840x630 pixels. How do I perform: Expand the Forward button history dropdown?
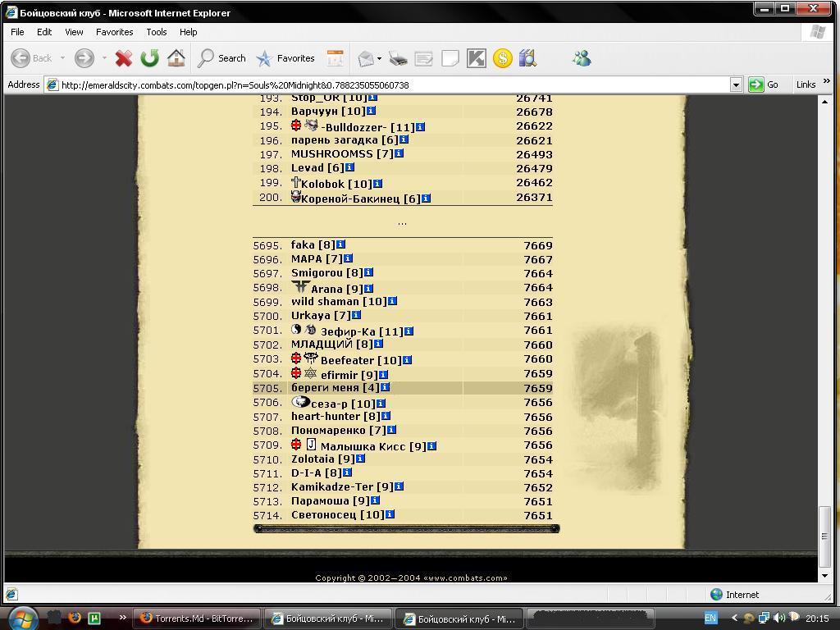(x=104, y=58)
